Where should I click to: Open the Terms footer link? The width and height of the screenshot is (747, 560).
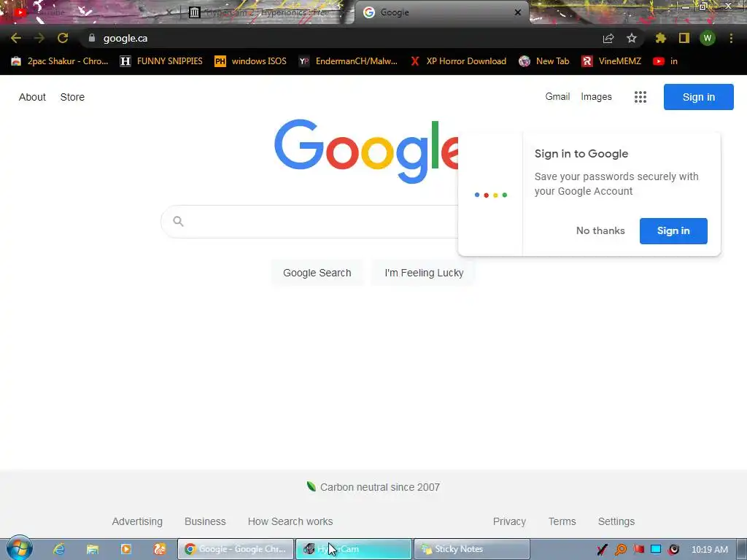pos(562,521)
